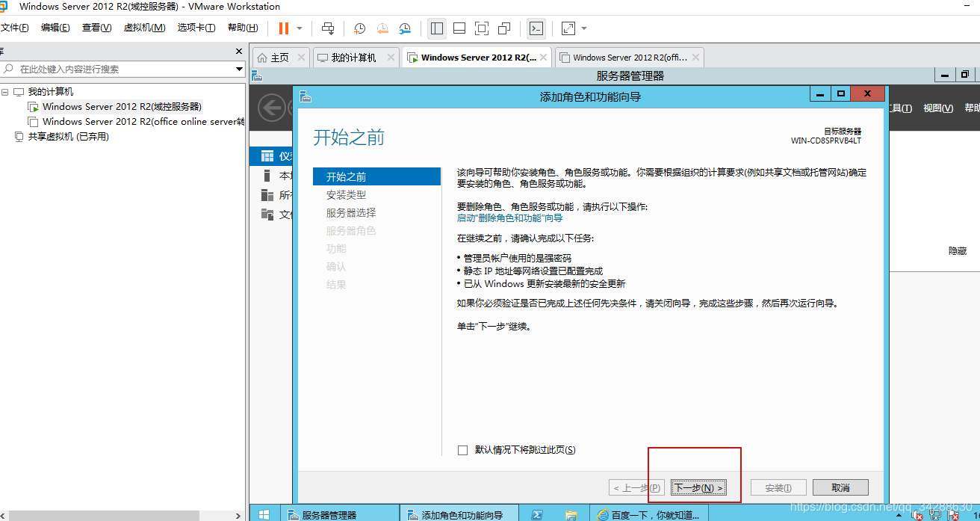Open 服务器管理器 on the guest taskbar

point(340,514)
